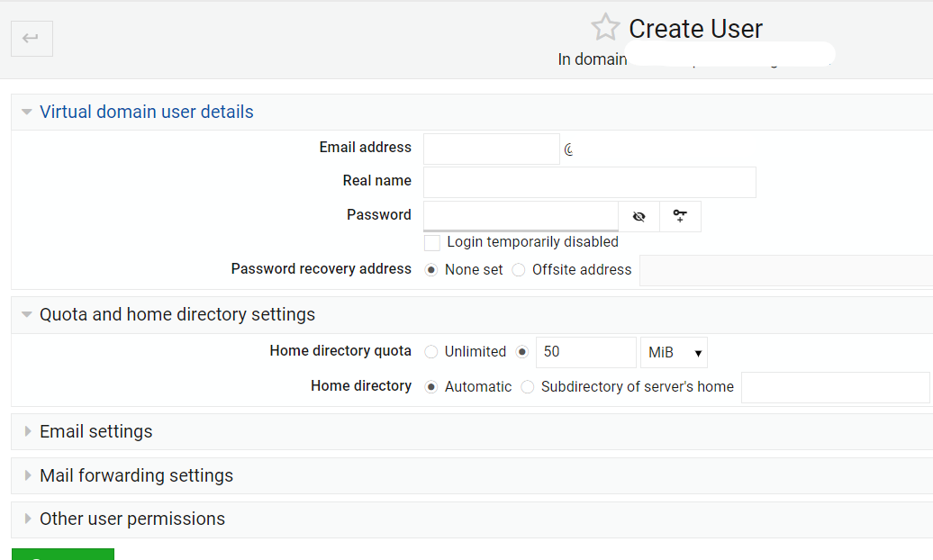This screenshot has width=933, height=560.
Task: Click the Create User heading text
Action: point(695,29)
